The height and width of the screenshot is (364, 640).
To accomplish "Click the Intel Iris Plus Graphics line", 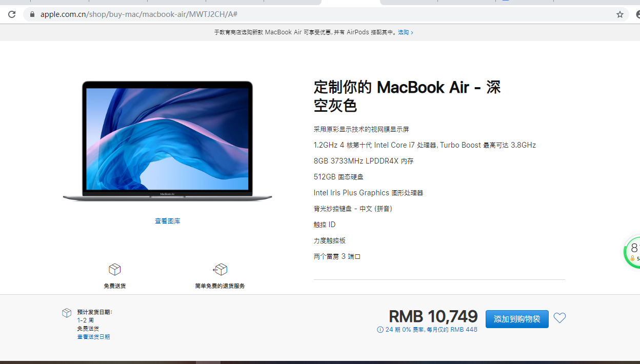I will 368,193.
